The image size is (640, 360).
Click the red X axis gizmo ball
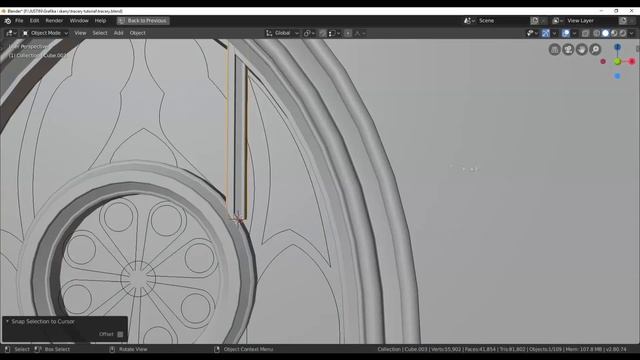point(632,61)
